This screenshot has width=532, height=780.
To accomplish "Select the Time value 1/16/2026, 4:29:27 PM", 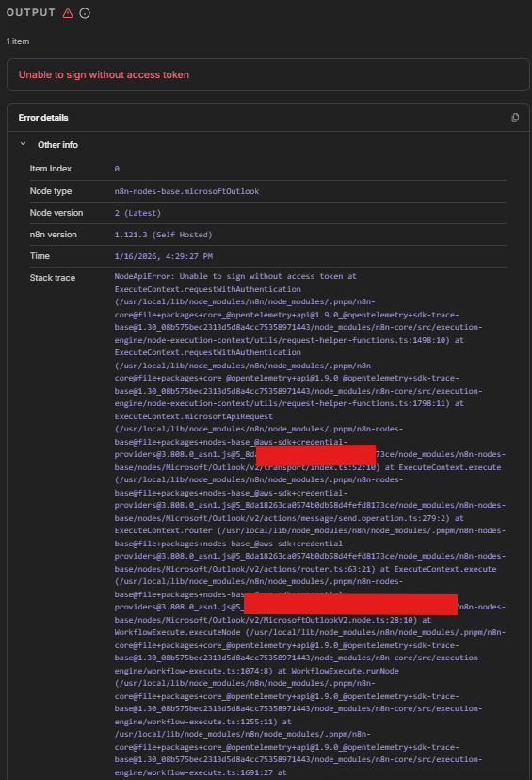I will pos(164,256).
